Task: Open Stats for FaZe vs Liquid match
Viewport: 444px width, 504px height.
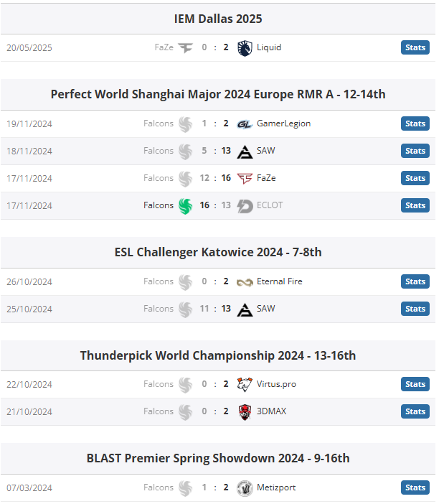Action: (x=415, y=47)
